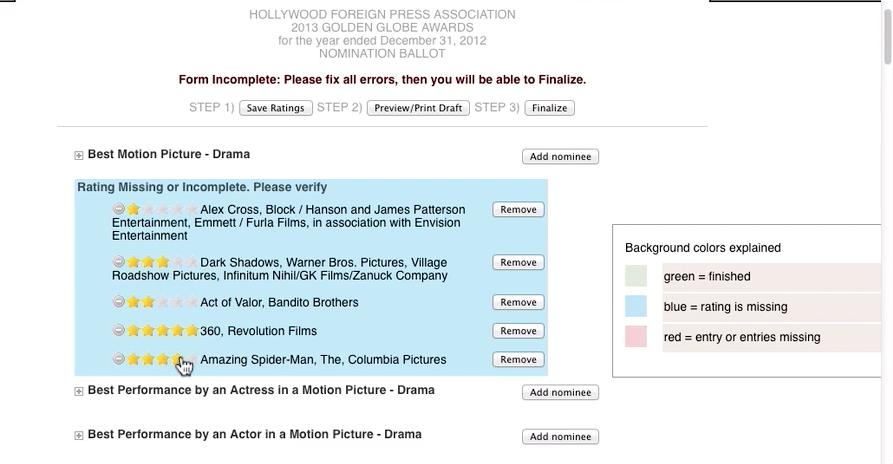Set Act of Valor to three stars
The height and width of the screenshot is (464, 893).
163,302
